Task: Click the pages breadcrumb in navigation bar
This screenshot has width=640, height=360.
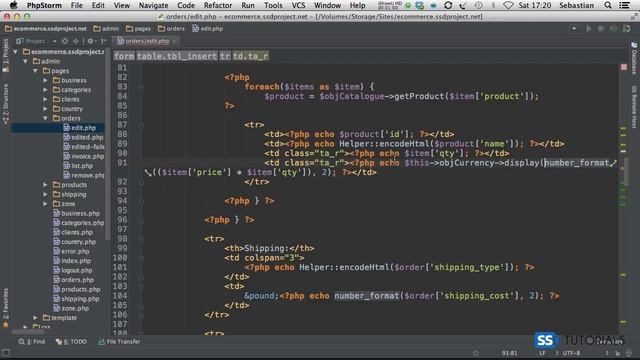Action: (138, 29)
